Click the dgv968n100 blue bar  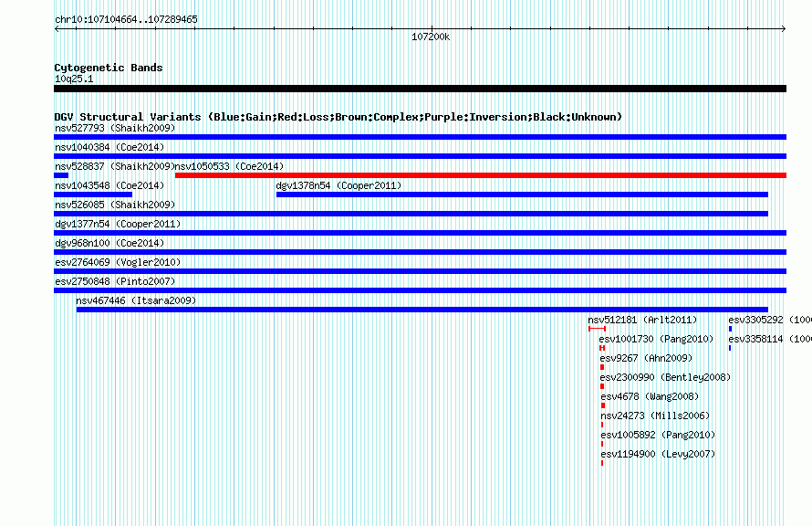point(420,252)
